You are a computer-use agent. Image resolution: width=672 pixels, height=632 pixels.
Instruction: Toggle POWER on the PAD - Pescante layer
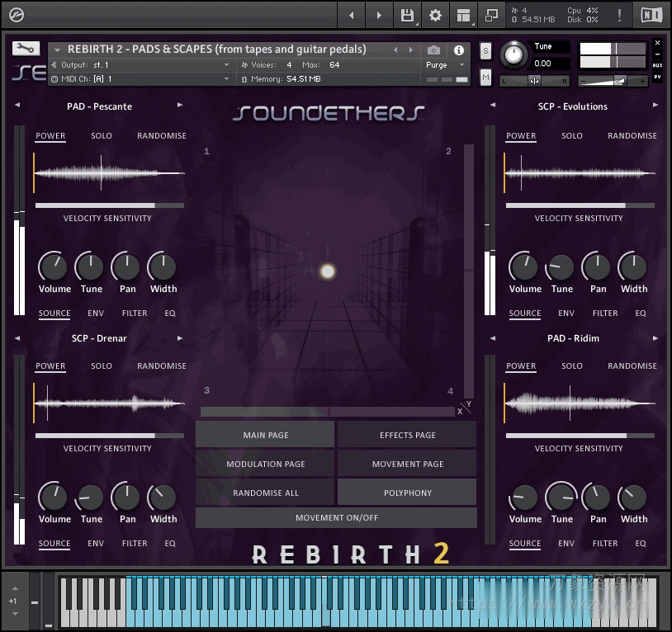tap(50, 135)
